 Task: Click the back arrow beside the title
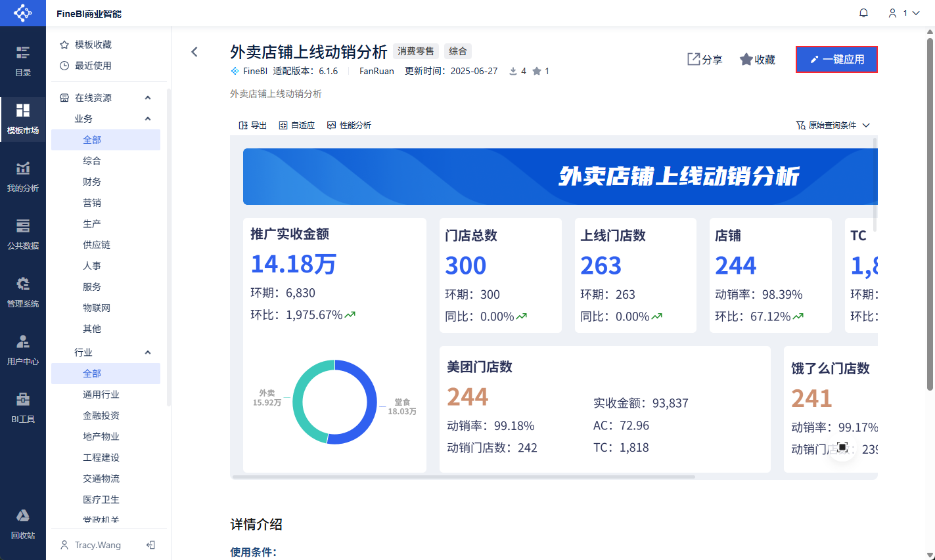(194, 52)
